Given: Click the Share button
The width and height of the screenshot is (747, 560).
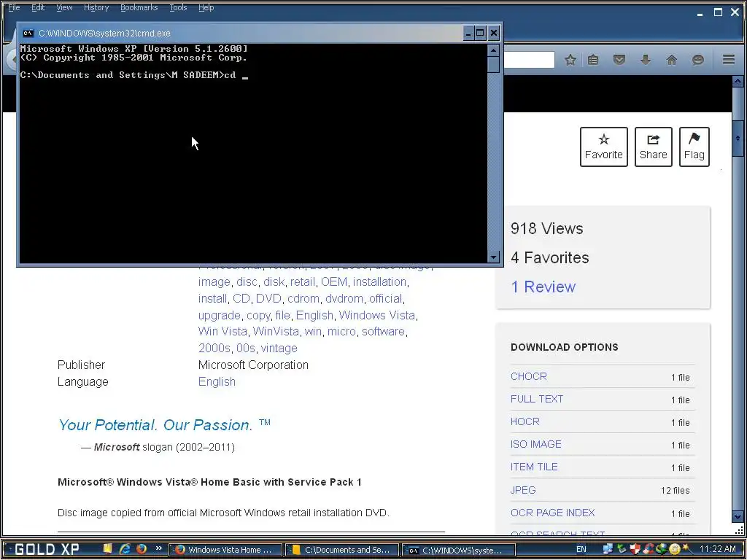Looking at the screenshot, I should coord(653,147).
